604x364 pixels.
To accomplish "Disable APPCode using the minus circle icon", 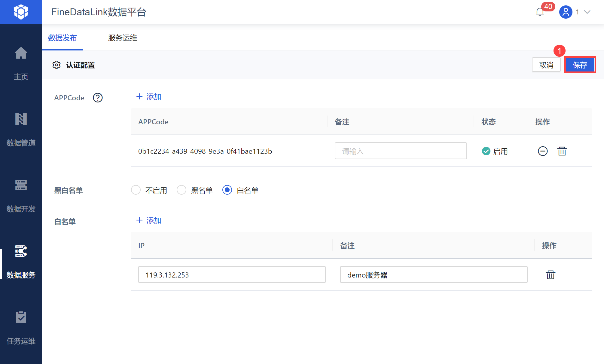I will point(542,151).
